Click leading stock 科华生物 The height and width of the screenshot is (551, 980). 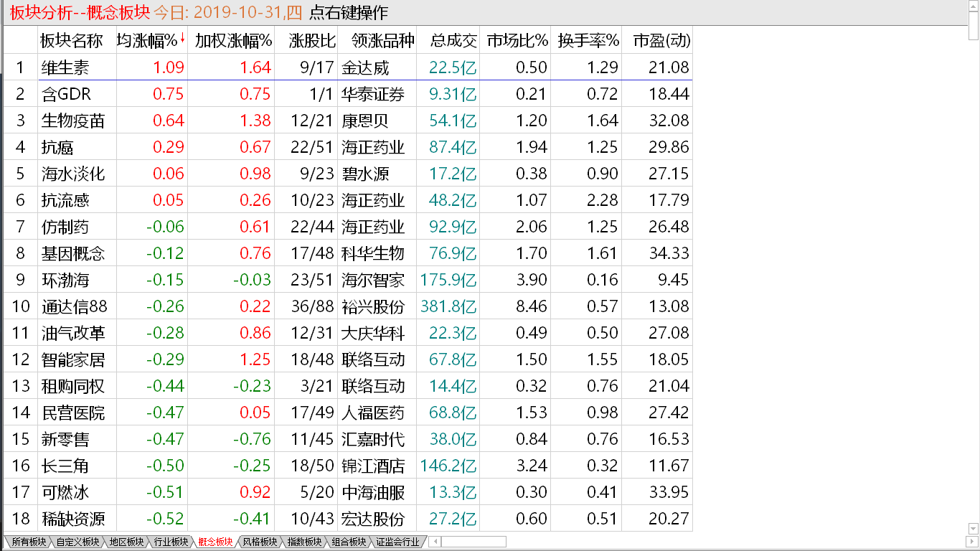373,253
